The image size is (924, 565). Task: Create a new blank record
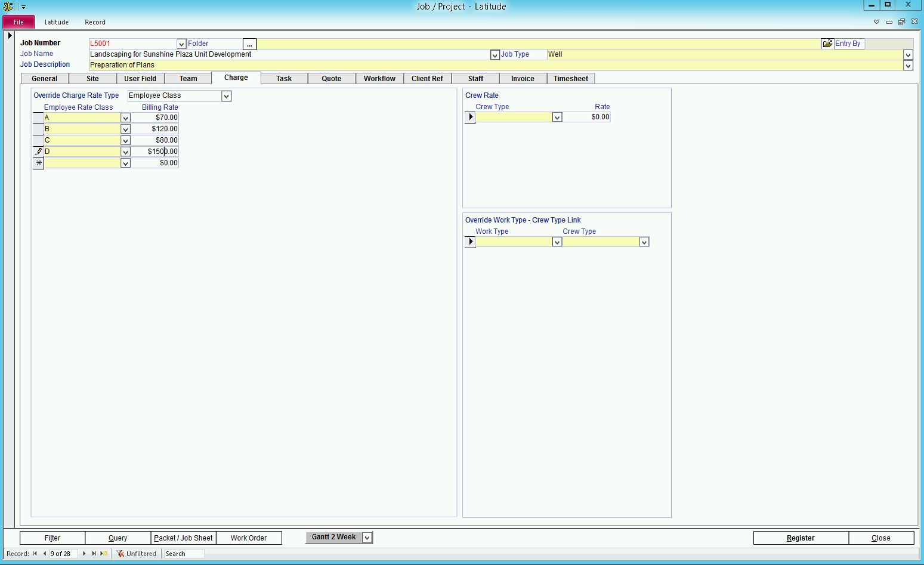[x=104, y=554]
